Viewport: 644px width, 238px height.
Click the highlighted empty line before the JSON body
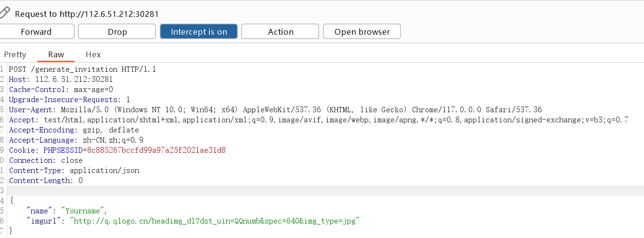[x=289, y=191]
